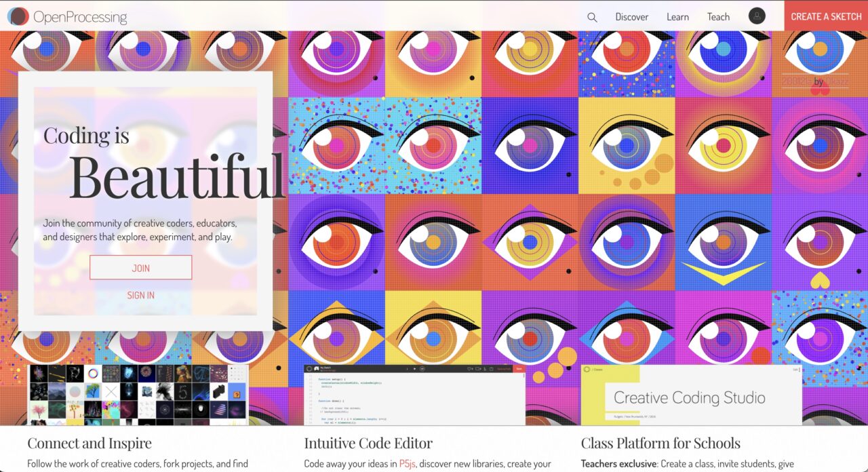This screenshot has width=868, height=472.
Task: Click the OpenProcessing logo icon
Action: pyautogui.click(x=18, y=16)
